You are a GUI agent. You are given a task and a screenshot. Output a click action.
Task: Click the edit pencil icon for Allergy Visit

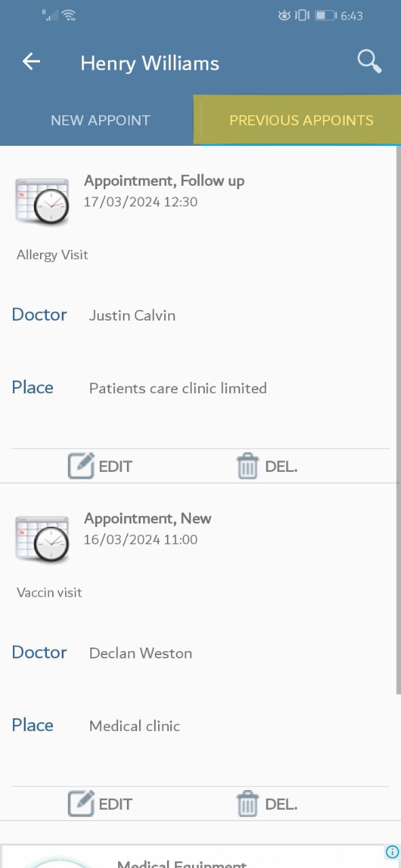tap(81, 466)
